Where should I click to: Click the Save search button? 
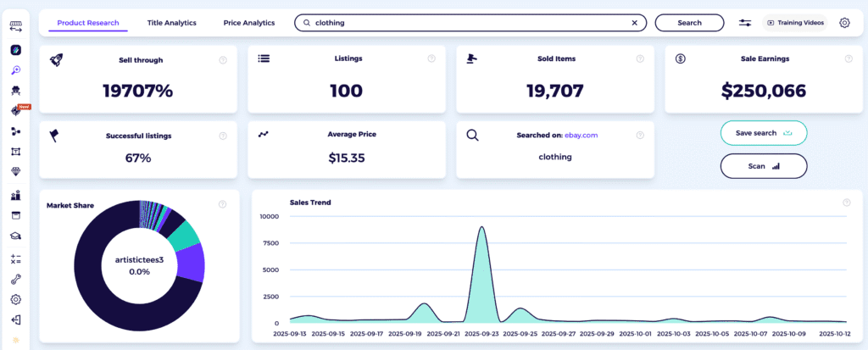click(x=763, y=133)
